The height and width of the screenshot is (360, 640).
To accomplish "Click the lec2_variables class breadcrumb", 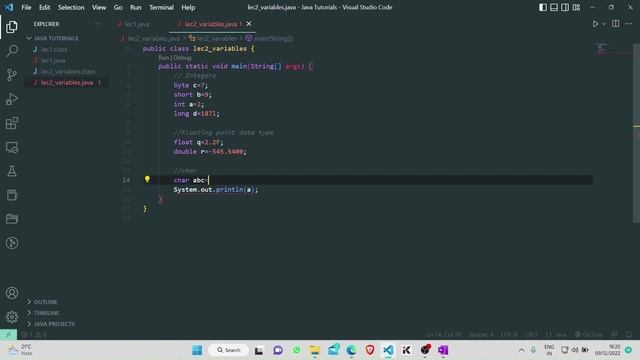I will coord(217,38).
